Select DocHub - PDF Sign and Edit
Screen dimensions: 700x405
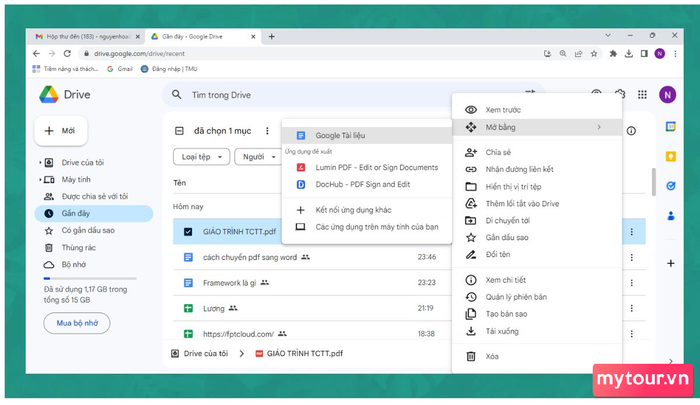367,184
